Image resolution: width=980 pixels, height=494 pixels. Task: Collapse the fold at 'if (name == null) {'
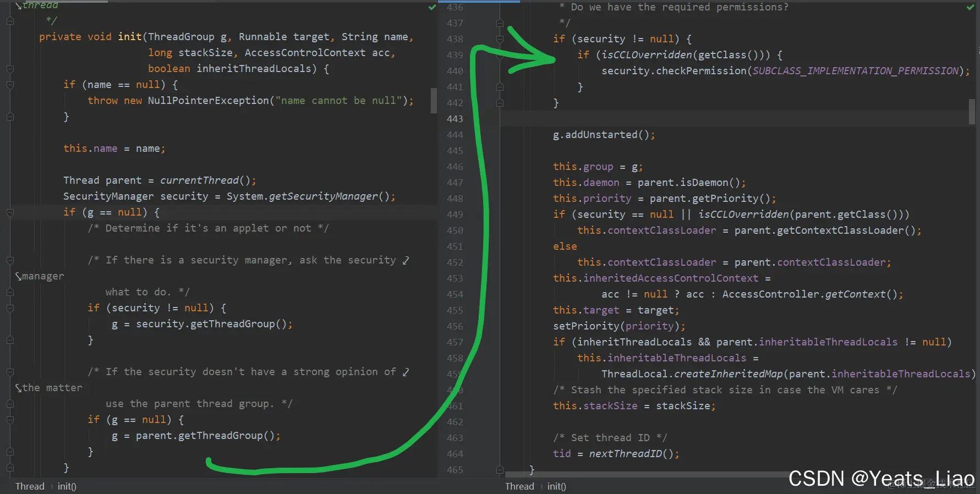tap(10, 85)
